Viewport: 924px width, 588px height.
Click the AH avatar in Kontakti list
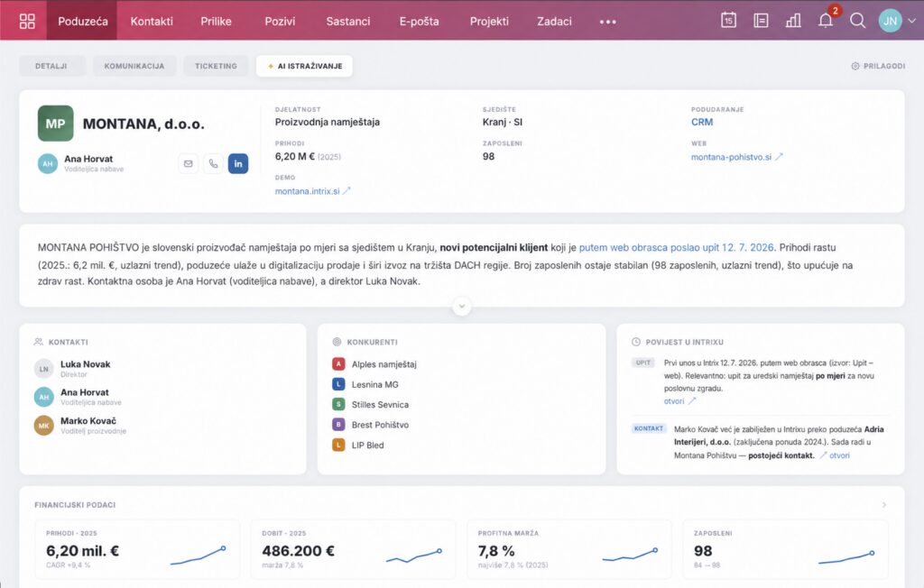point(43,397)
